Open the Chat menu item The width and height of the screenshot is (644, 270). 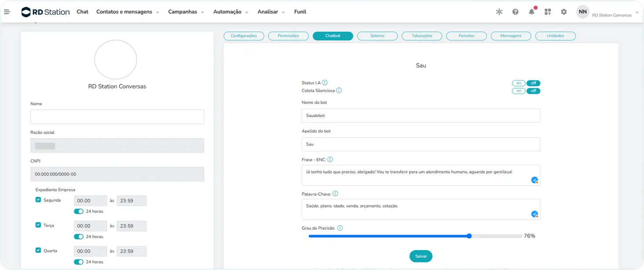pos(83,12)
